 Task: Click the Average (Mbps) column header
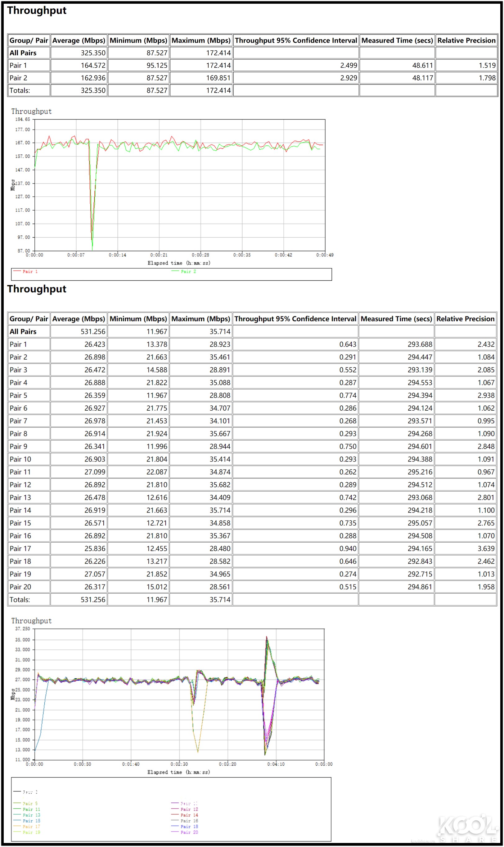[x=79, y=40]
